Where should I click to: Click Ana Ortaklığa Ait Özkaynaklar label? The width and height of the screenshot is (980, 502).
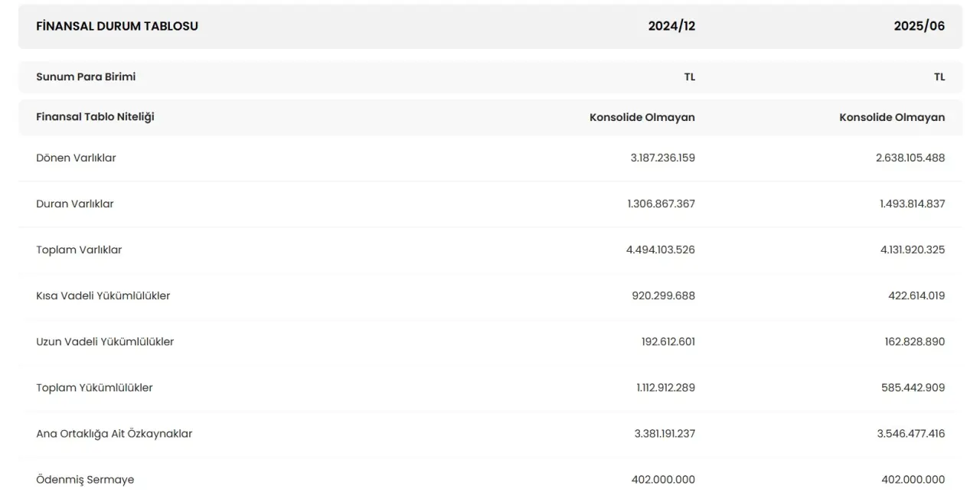click(x=114, y=433)
